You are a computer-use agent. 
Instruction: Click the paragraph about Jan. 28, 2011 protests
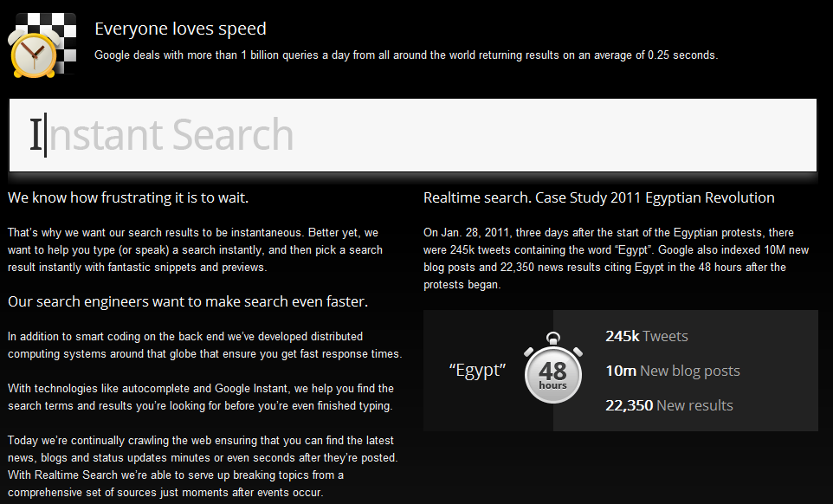tap(617, 259)
